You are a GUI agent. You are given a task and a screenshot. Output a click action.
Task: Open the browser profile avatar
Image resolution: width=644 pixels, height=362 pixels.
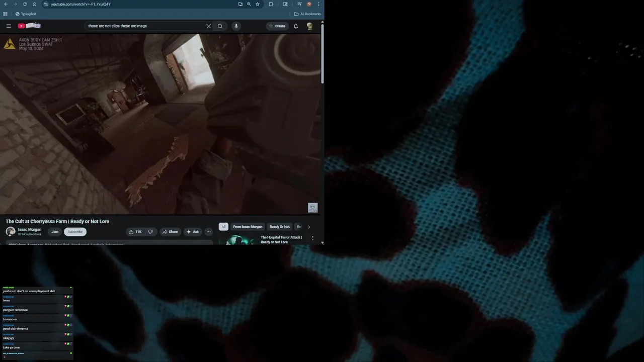point(309,4)
